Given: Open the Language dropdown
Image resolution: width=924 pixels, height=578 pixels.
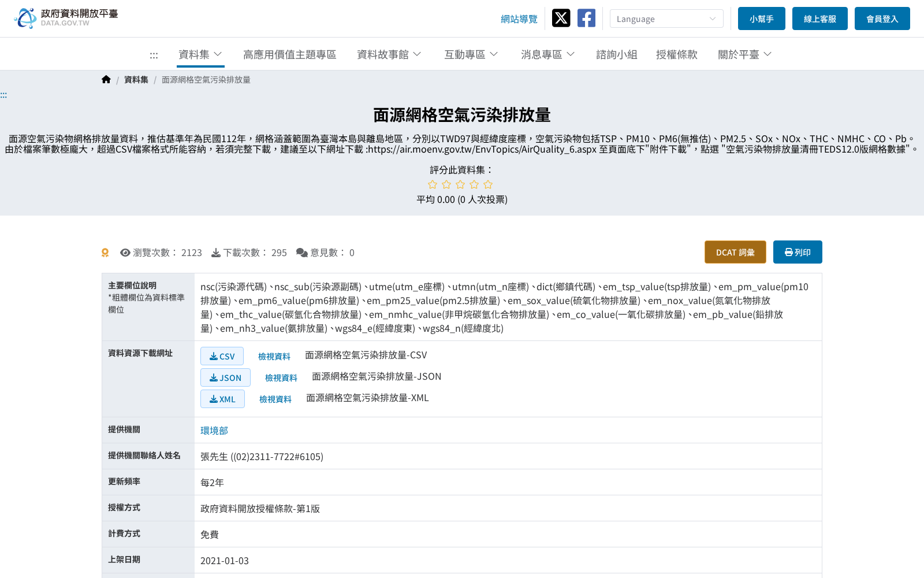Looking at the screenshot, I should tap(666, 18).
